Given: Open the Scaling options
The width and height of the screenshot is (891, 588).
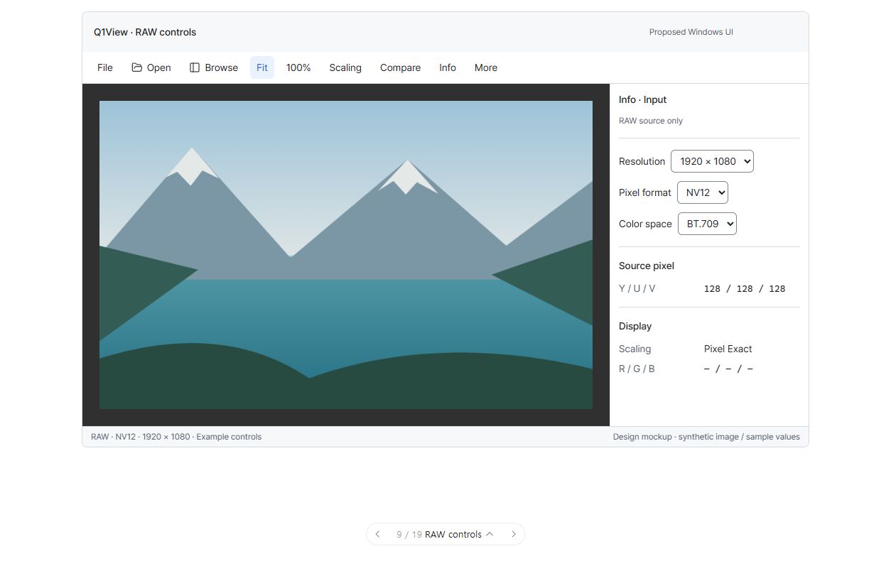Looking at the screenshot, I should point(345,67).
